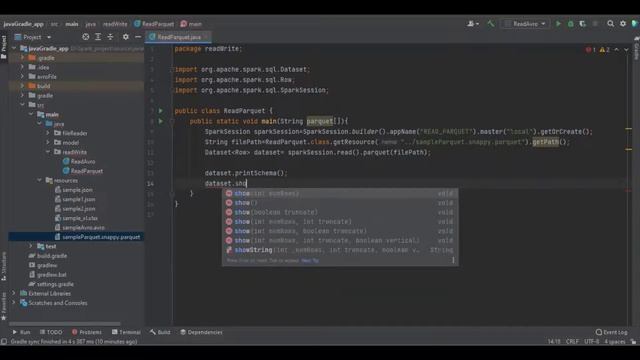Click the error indicator in editor corner

point(591,50)
